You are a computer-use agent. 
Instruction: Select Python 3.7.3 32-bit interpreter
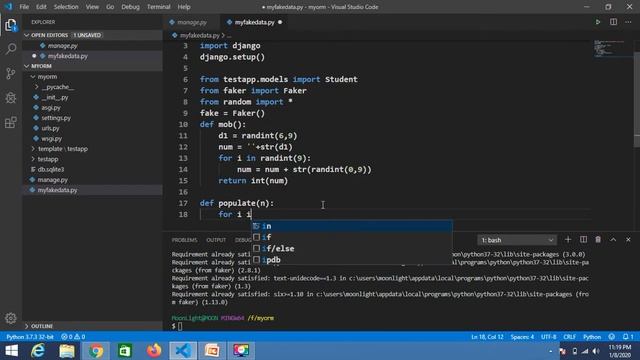(x=30, y=337)
